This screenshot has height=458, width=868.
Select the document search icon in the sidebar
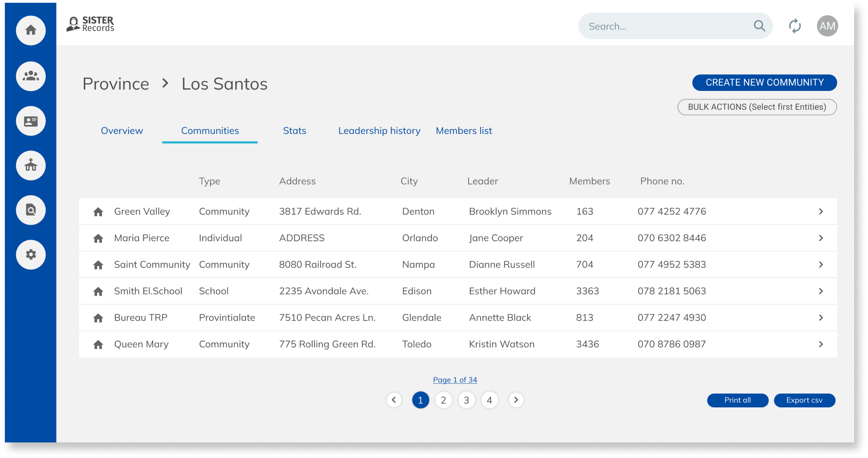click(31, 210)
